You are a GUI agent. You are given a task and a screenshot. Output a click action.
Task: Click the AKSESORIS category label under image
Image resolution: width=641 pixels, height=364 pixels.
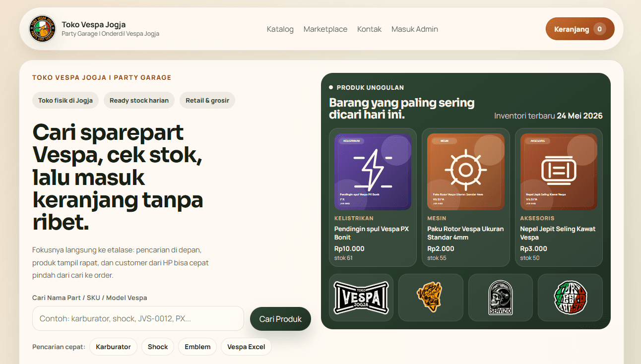537,218
